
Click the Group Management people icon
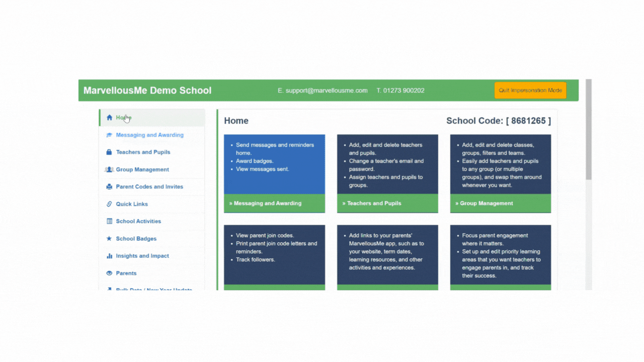pos(109,169)
